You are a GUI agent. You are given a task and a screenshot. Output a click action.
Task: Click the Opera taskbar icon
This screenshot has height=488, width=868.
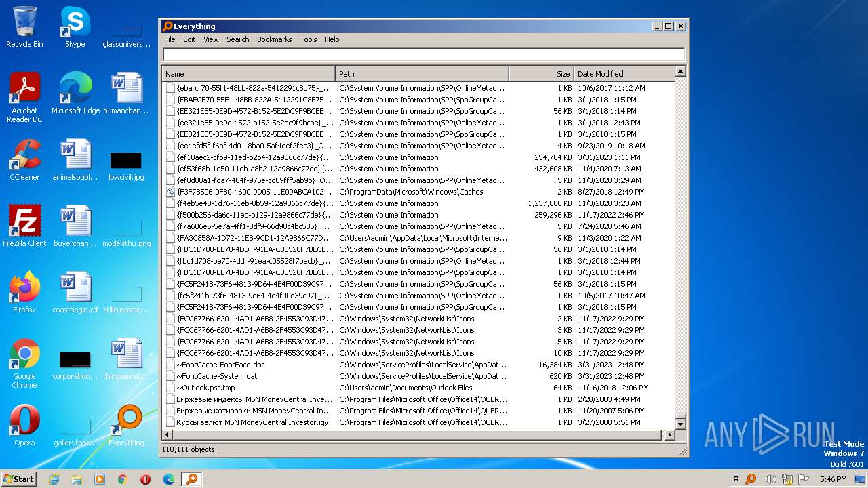[146, 479]
